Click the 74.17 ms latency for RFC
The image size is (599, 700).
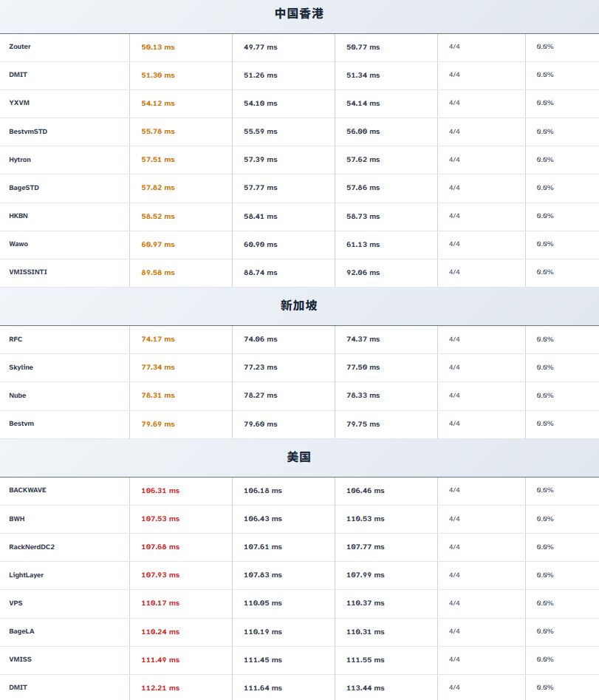coord(158,339)
